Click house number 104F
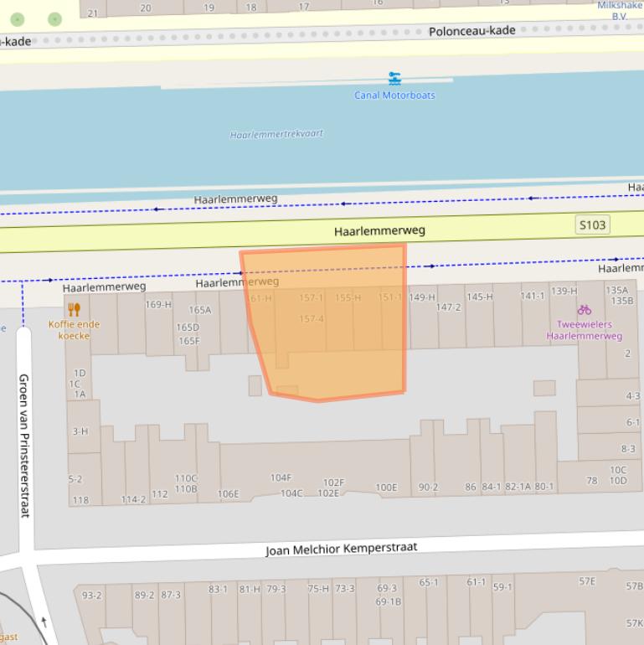 (x=281, y=477)
